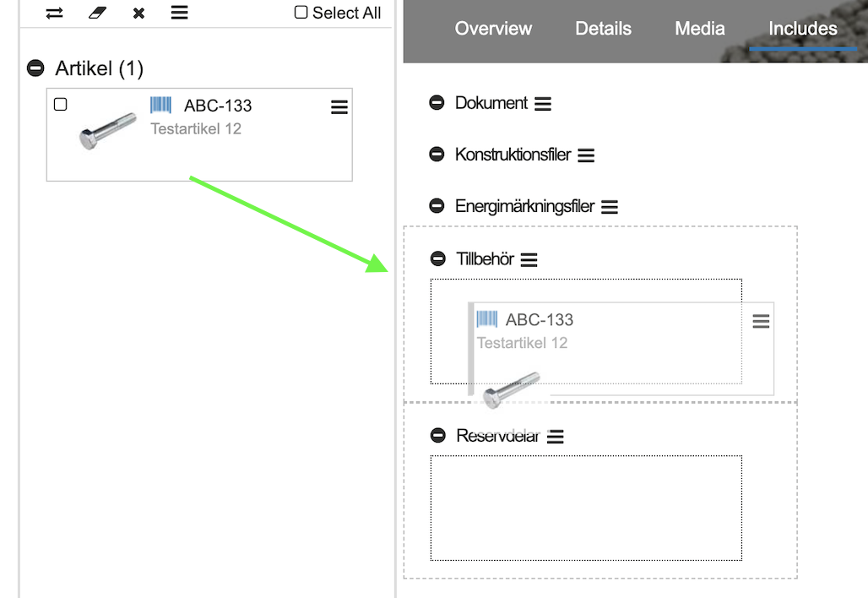Check the ABC-133 article checkbox
The height and width of the screenshot is (598, 868).
pos(61,105)
